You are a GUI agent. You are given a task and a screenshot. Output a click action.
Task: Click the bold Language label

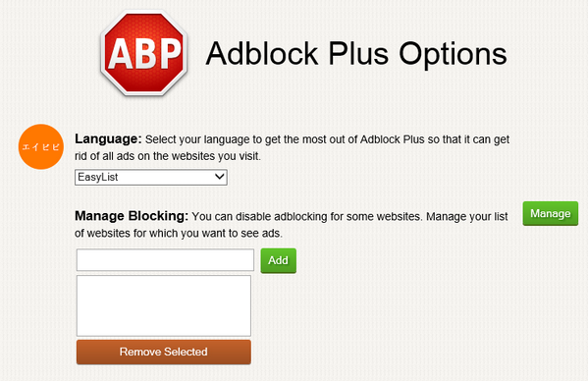pyautogui.click(x=108, y=139)
